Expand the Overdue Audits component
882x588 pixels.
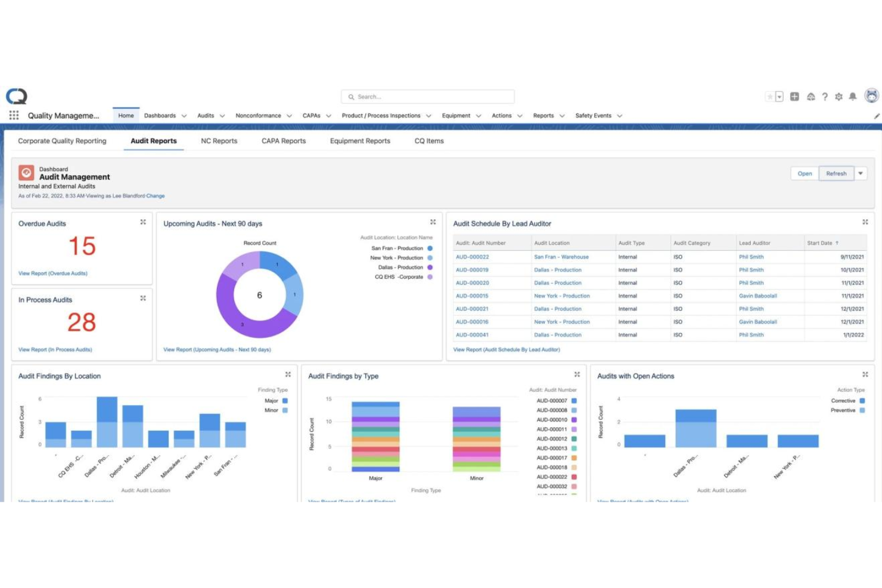tap(143, 222)
